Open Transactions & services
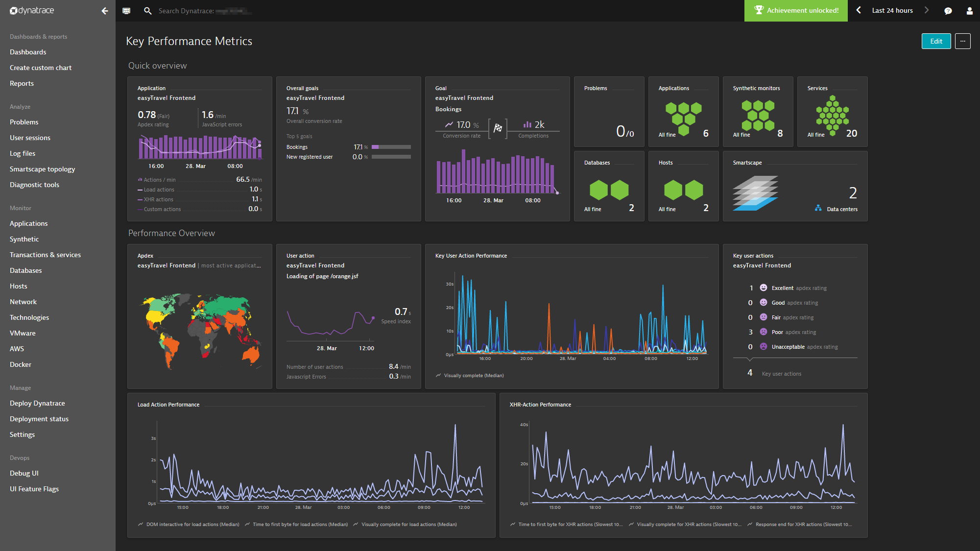The image size is (980, 551). [45, 255]
